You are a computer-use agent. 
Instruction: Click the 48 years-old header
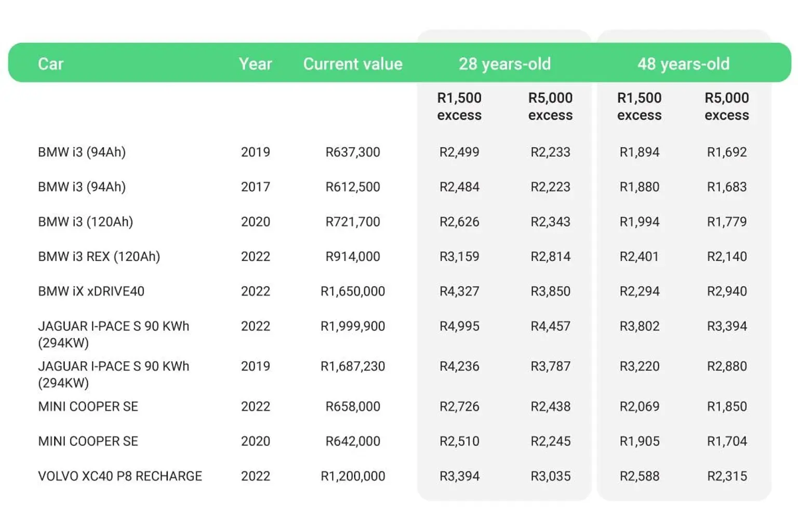(683, 64)
